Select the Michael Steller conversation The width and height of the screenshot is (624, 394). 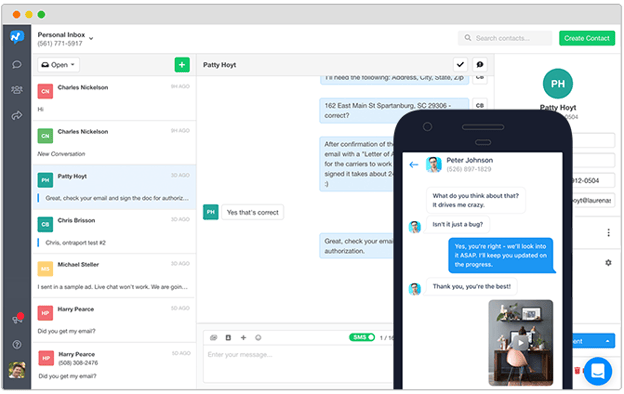[x=114, y=276]
